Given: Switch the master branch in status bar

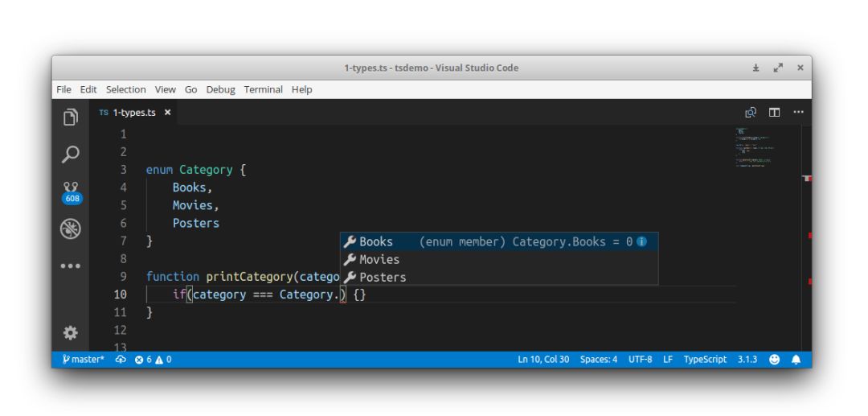Looking at the screenshot, I should tap(84, 360).
